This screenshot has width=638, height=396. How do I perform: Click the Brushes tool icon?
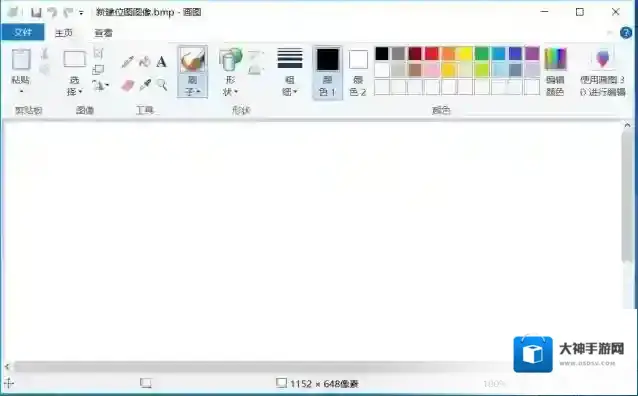192,60
